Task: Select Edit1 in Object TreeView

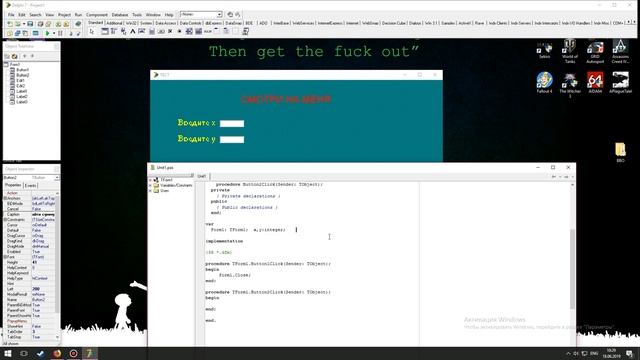Action: point(20,80)
